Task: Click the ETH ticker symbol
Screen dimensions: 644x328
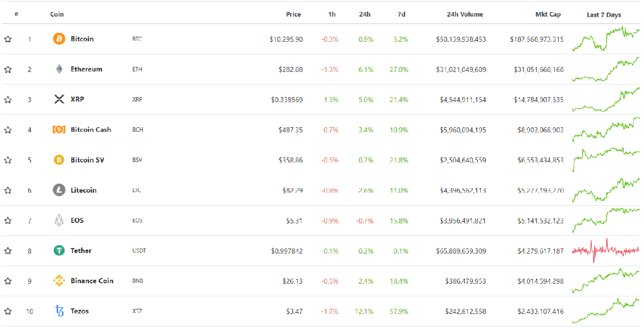Action: click(x=137, y=69)
